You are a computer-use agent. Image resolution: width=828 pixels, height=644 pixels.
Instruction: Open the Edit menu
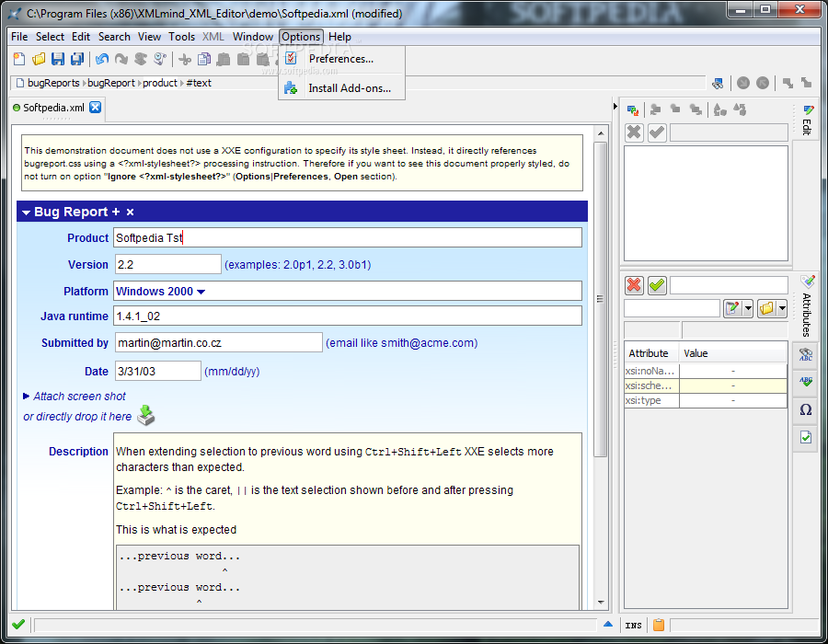coord(81,37)
